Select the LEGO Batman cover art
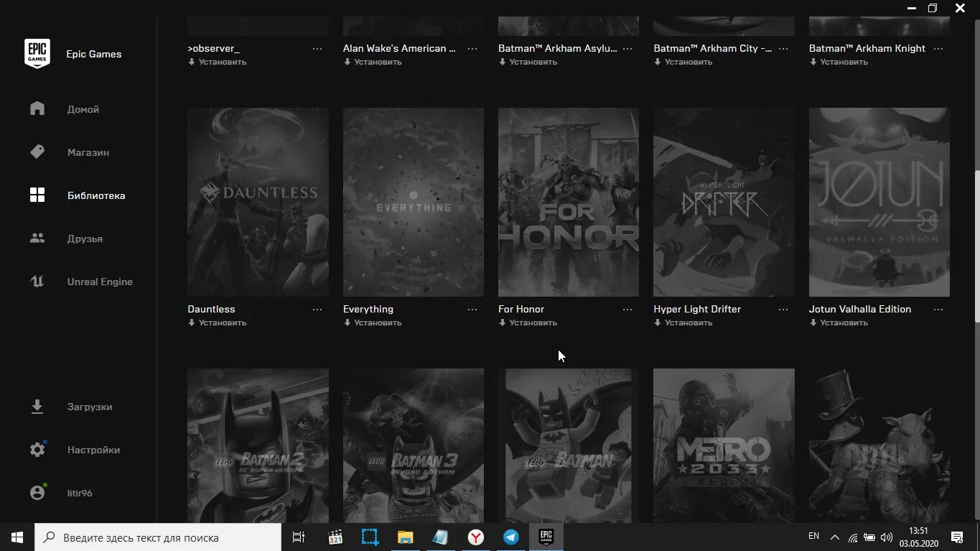980x551 pixels. (569, 445)
